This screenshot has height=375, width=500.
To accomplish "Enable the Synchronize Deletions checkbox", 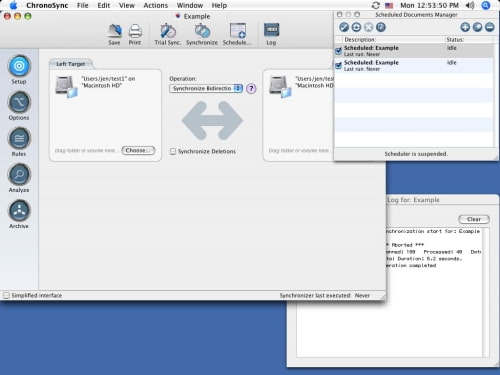I will coord(173,151).
